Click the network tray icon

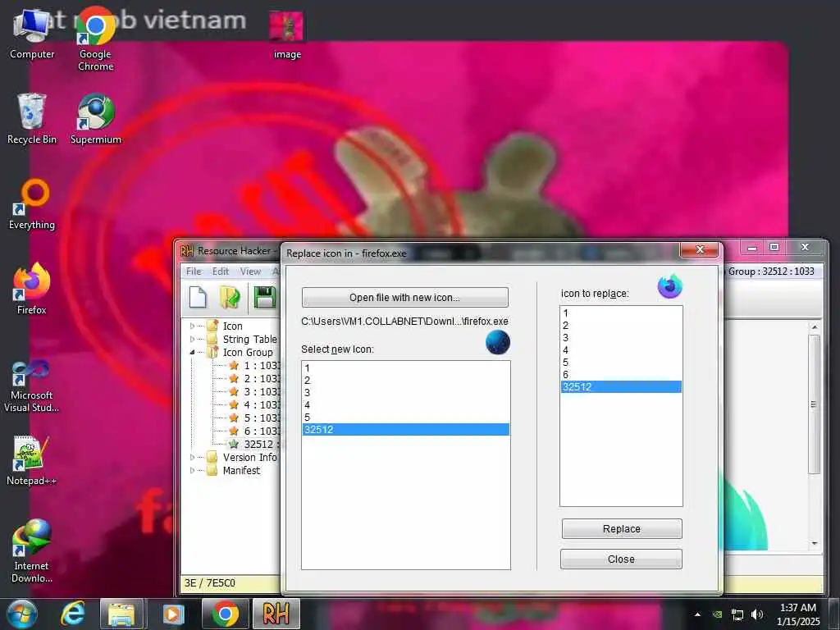click(x=737, y=614)
